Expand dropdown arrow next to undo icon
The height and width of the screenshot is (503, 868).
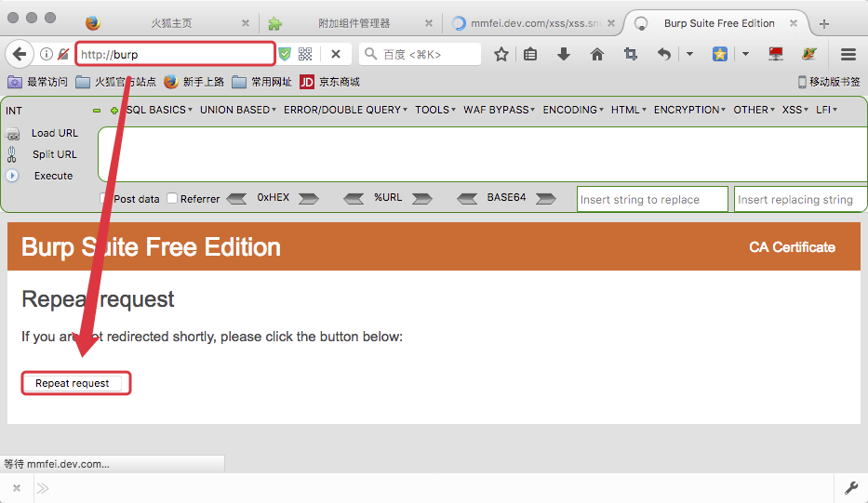[689, 54]
